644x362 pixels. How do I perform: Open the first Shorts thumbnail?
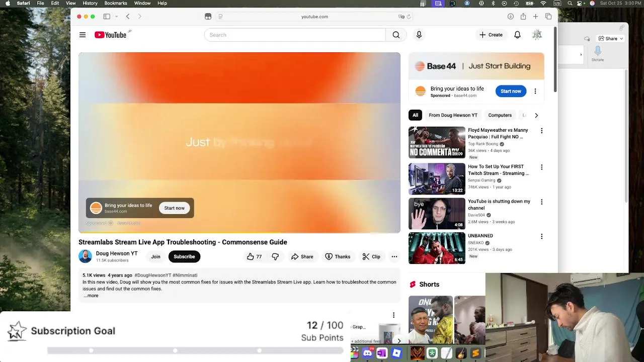[430, 320]
